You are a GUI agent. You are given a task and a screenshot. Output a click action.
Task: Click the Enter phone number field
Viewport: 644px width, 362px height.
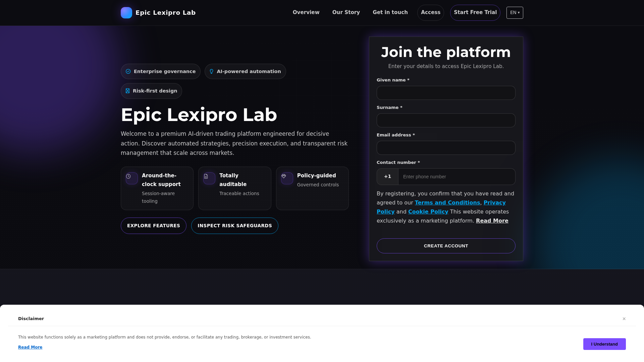[x=457, y=177]
